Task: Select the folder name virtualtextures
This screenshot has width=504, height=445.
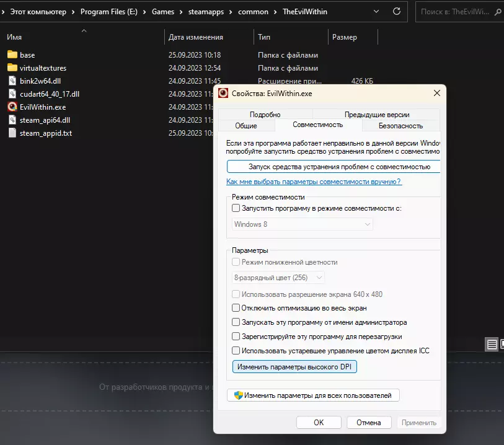Action: pyautogui.click(x=43, y=68)
